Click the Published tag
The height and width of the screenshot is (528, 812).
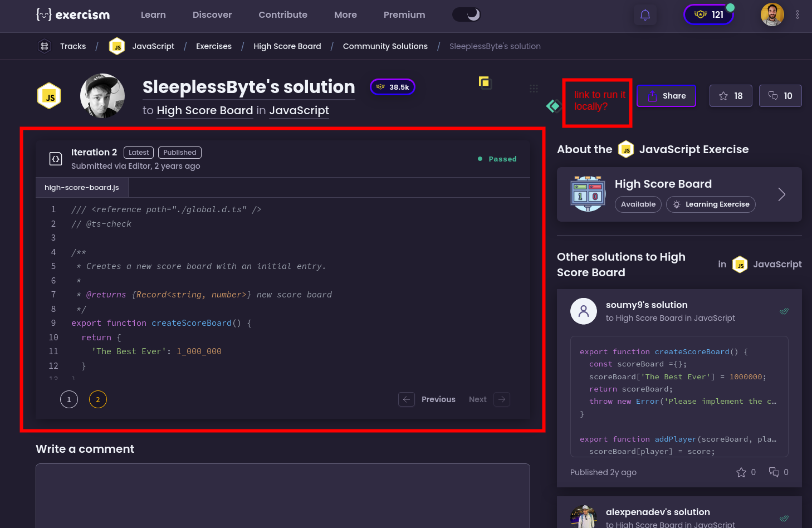pyautogui.click(x=180, y=153)
